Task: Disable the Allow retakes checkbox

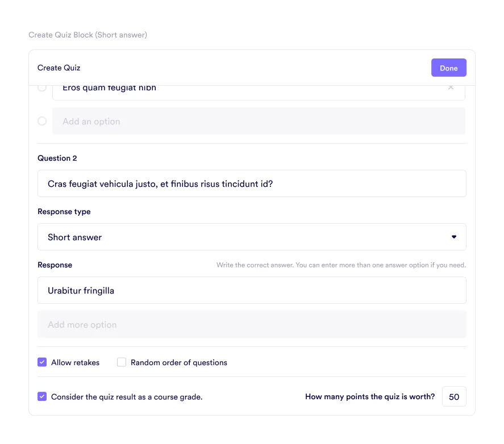Action: coord(42,362)
